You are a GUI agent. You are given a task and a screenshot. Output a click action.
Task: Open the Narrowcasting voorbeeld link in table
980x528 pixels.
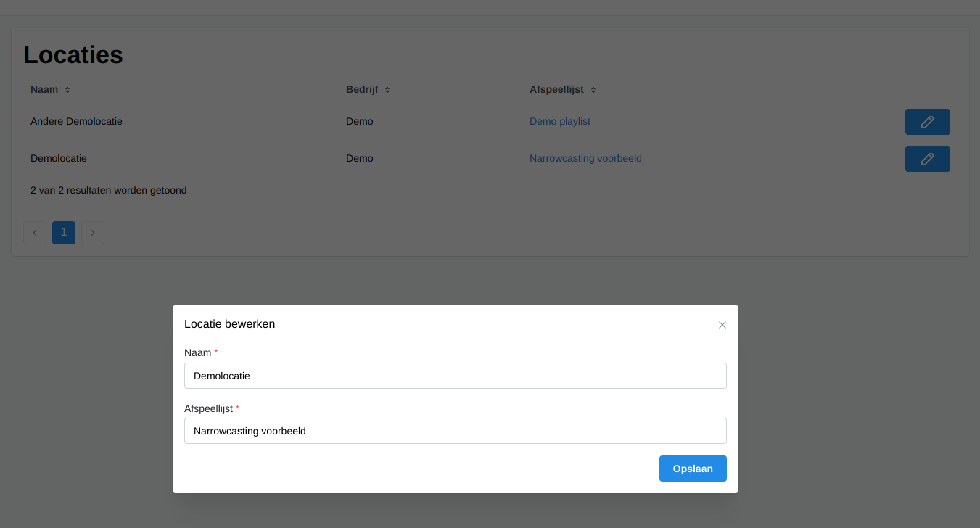click(x=585, y=158)
